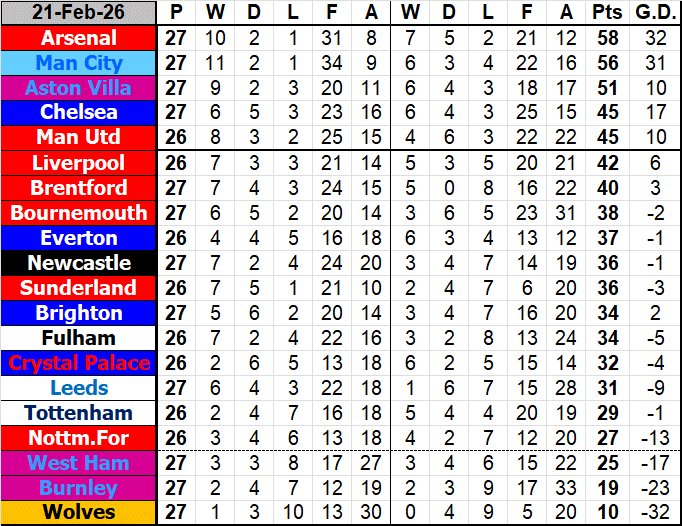Select the Man City team cell
Image resolution: width=682 pixels, height=526 pixels.
79,63
